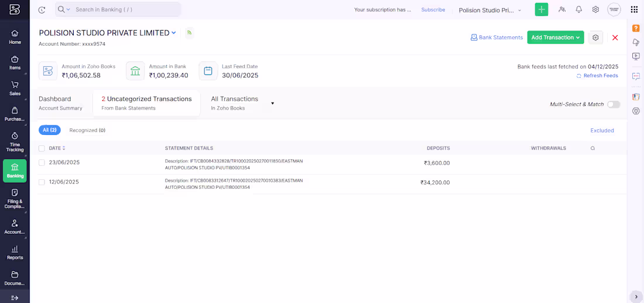Open the Zoho Books logo home

click(x=15, y=9)
